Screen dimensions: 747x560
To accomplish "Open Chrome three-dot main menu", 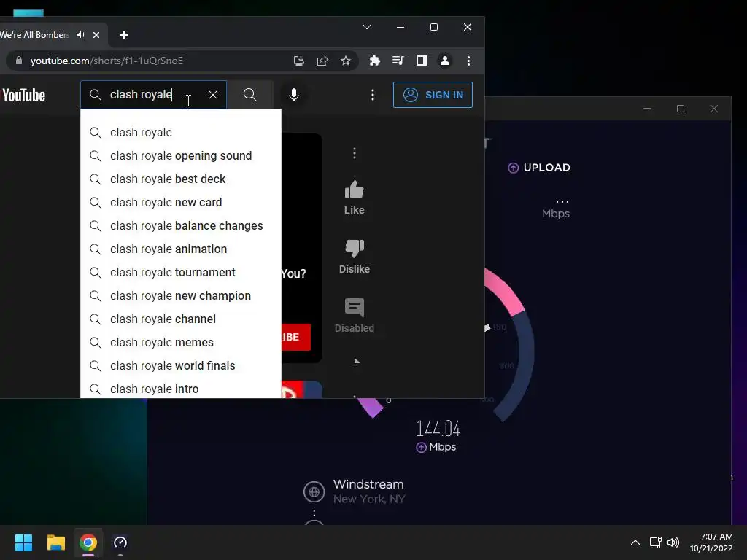I will pyautogui.click(x=469, y=61).
